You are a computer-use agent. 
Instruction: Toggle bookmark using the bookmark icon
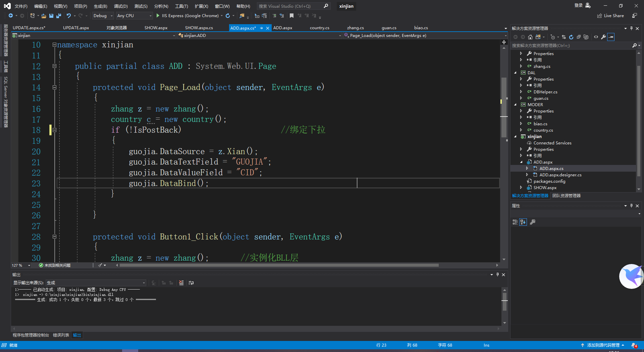pyautogui.click(x=291, y=16)
